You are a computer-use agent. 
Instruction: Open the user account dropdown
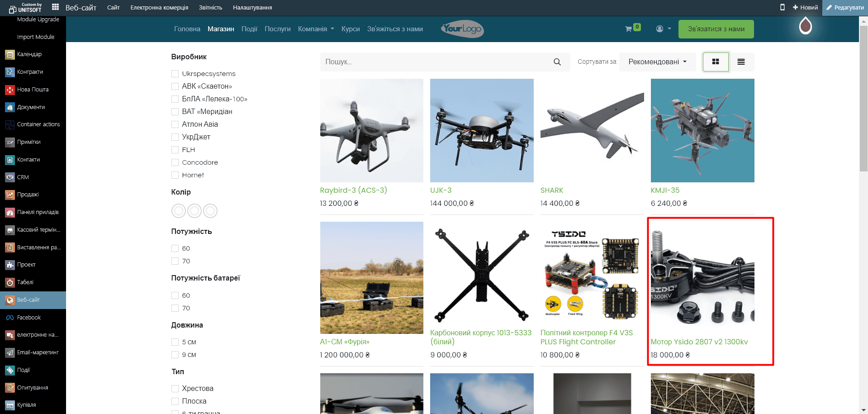tap(663, 29)
